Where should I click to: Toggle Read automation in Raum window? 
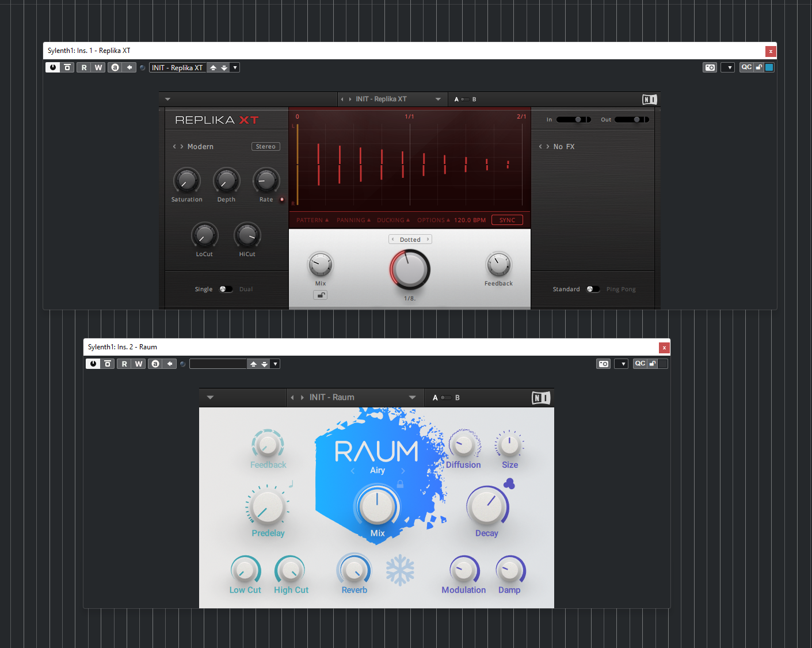(124, 364)
